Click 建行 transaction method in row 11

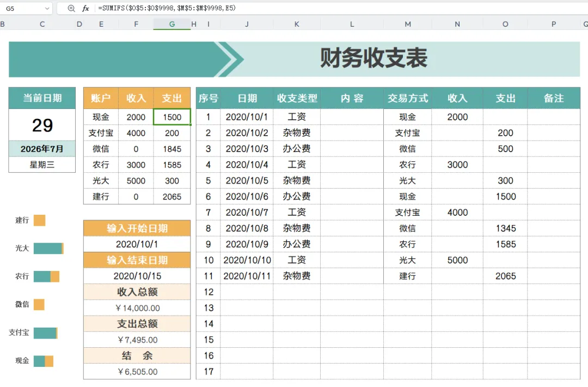click(408, 276)
